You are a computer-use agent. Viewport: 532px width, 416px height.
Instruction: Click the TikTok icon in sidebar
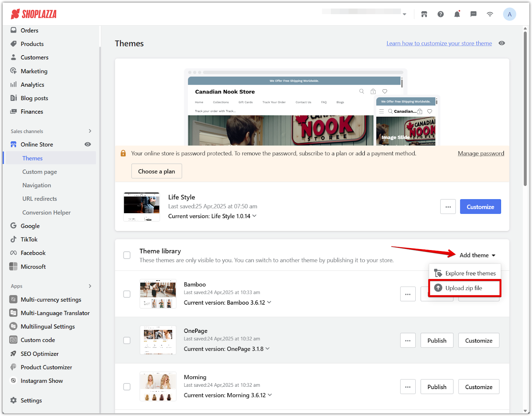tap(13, 239)
